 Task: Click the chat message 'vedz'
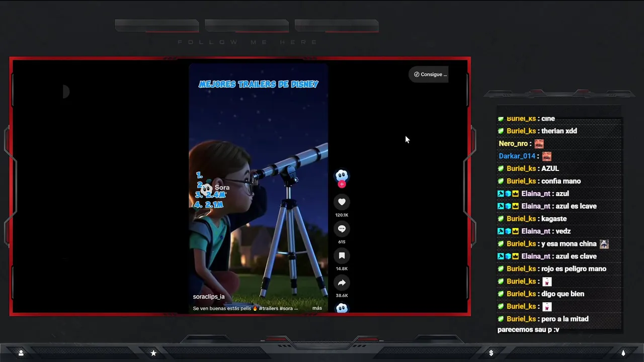coord(563,231)
